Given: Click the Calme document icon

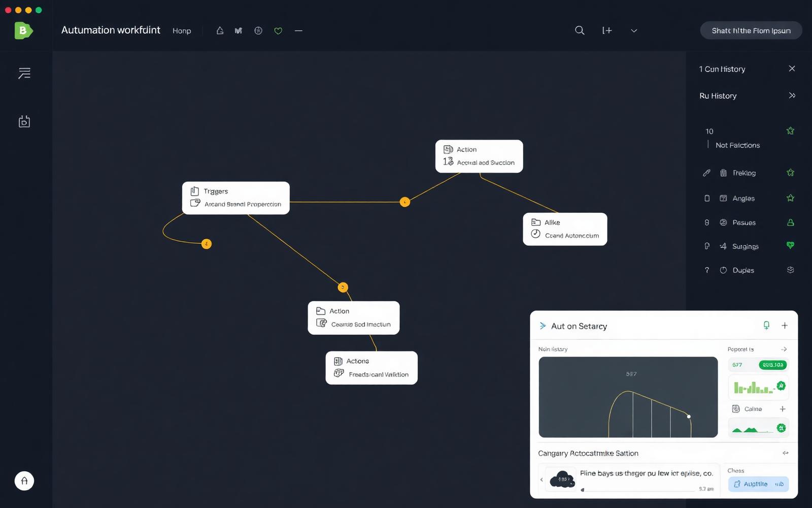Looking at the screenshot, I should (x=736, y=409).
